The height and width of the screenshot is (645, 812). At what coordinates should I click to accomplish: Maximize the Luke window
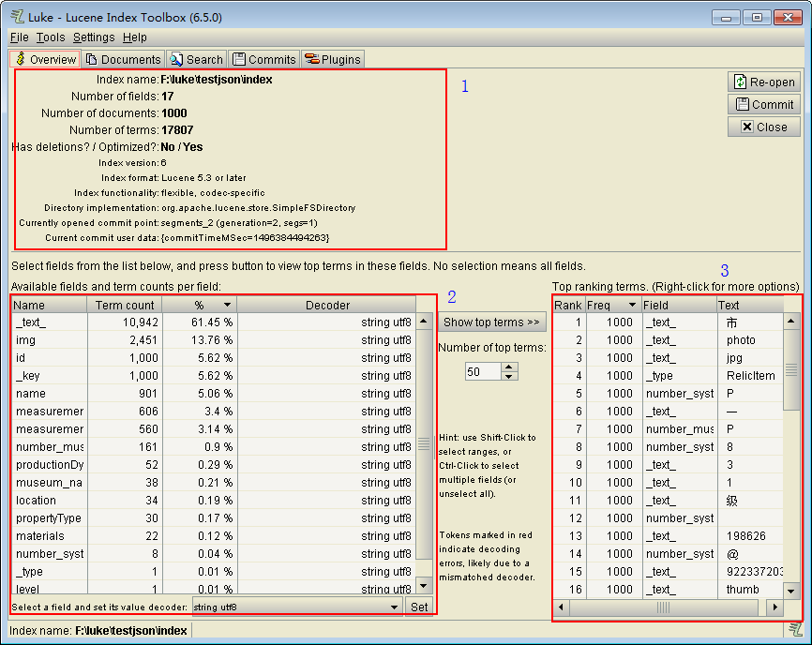757,17
